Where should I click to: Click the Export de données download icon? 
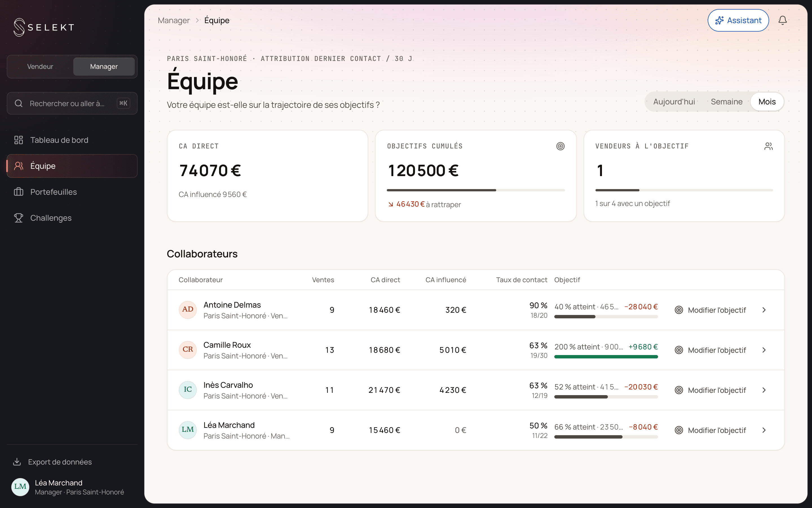[17, 462]
